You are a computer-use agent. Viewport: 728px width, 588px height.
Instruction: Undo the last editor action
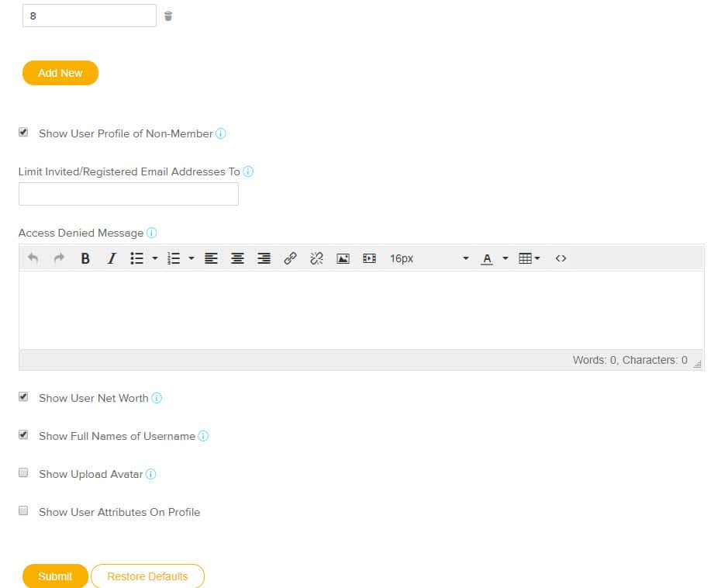click(x=33, y=258)
